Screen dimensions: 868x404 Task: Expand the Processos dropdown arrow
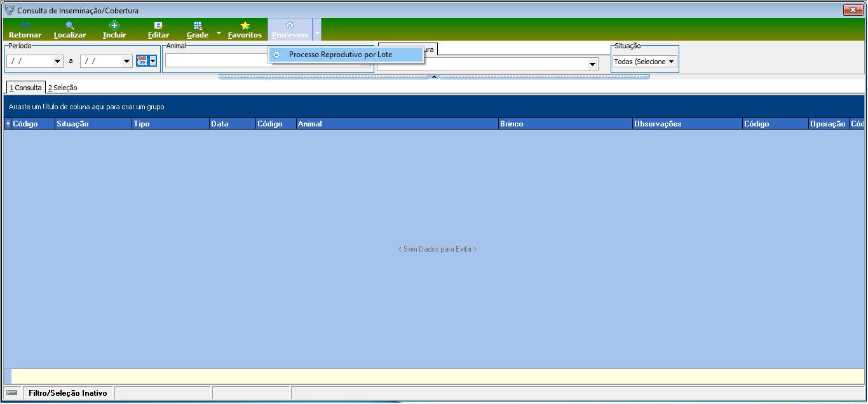tap(317, 30)
